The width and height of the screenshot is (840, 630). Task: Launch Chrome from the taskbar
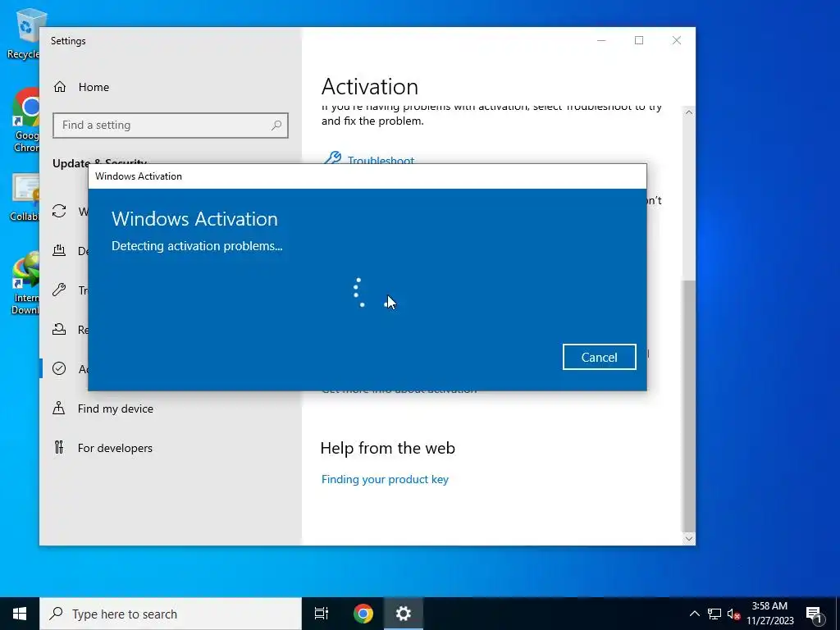(x=363, y=614)
